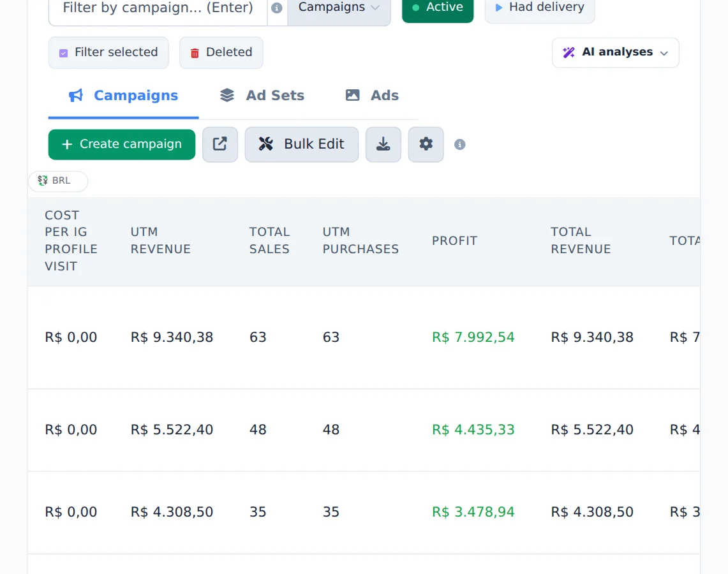
Task: Sort by the Total Sales column header
Action: [x=269, y=240]
